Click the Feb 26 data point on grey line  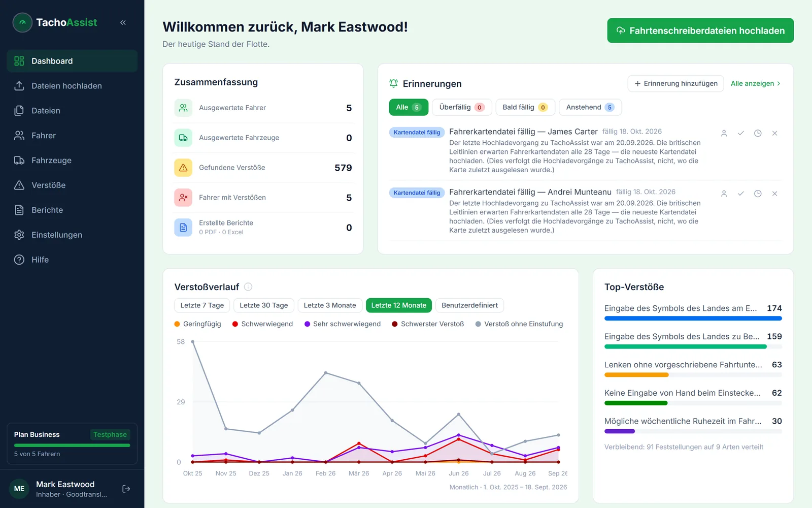pos(326,373)
